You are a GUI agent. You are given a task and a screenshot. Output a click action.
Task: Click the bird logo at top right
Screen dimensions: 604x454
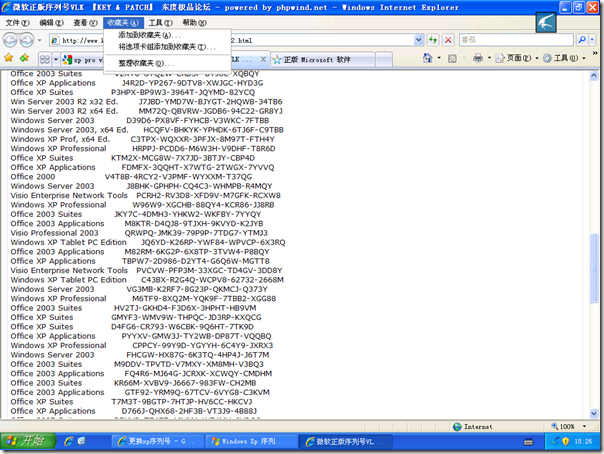tap(546, 22)
